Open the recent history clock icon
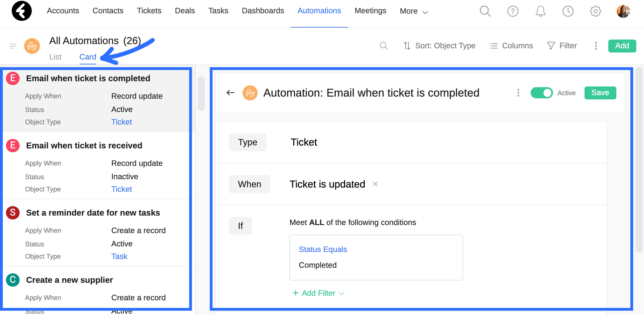The image size is (644, 315). point(568,11)
